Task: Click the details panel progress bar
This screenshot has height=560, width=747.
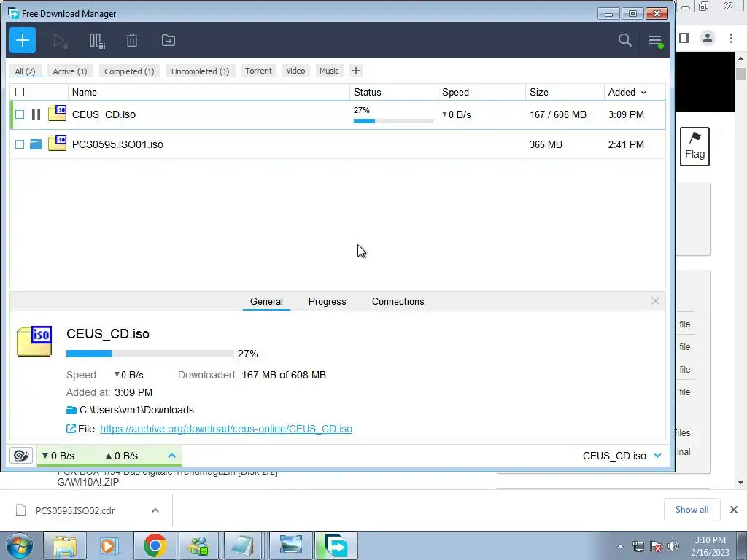Action: (x=150, y=354)
